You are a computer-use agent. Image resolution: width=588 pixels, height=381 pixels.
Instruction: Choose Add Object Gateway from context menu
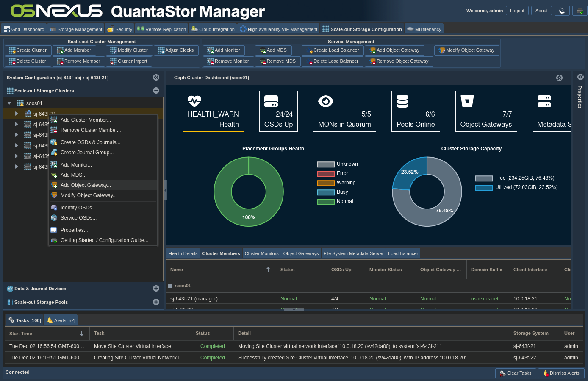pos(86,185)
